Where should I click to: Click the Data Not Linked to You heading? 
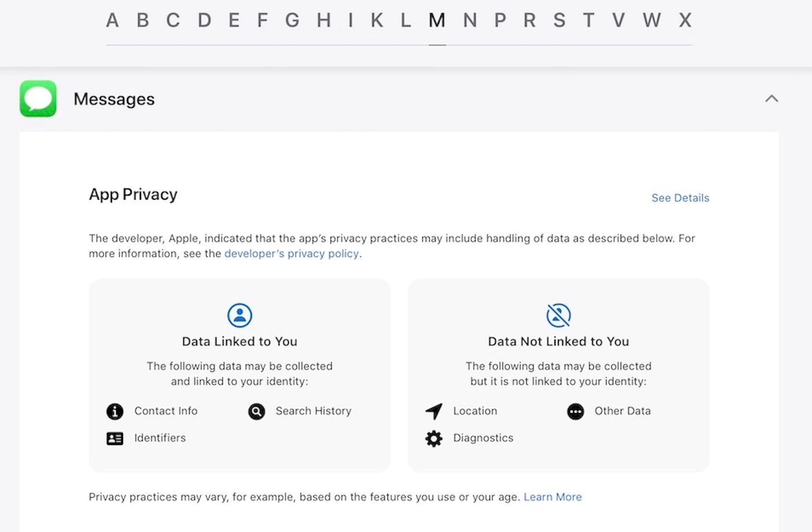[x=559, y=342]
